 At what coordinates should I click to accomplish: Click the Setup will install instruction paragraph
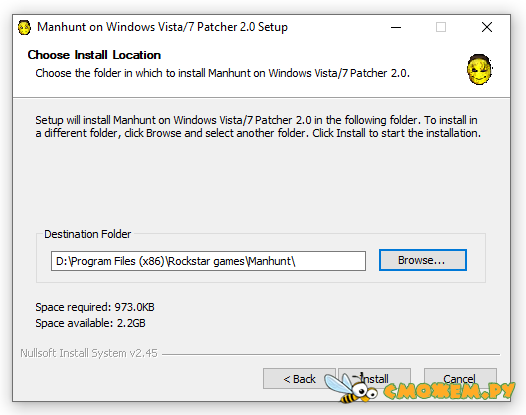click(x=258, y=126)
